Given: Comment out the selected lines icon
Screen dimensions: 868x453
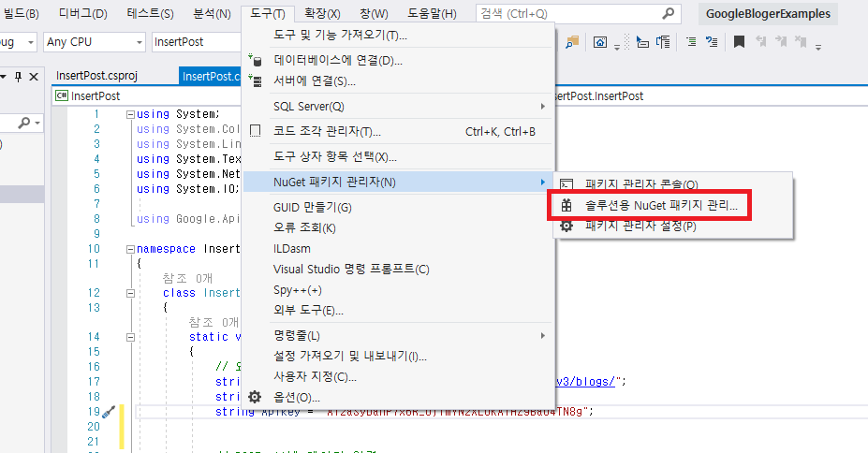Looking at the screenshot, I should (691, 41).
